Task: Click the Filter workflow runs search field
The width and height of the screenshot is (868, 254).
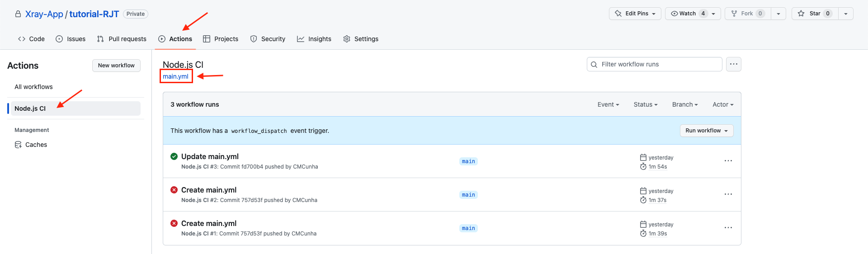Action: tap(654, 64)
